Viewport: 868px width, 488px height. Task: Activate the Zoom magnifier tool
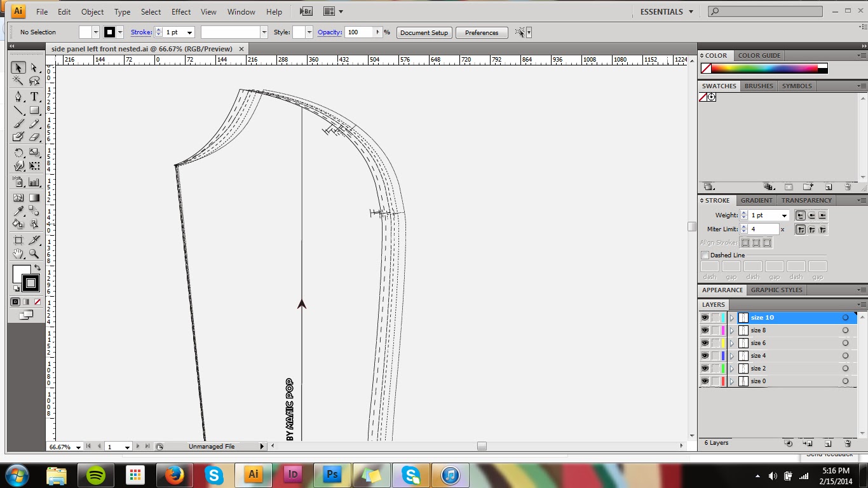(34, 254)
